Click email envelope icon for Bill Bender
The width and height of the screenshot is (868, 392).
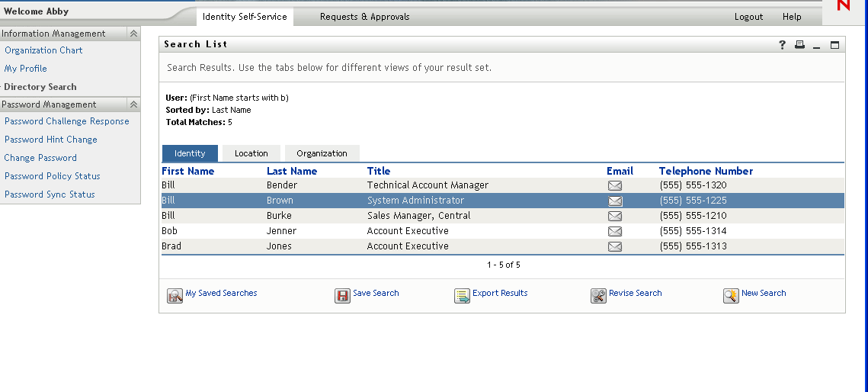click(x=615, y=185)
